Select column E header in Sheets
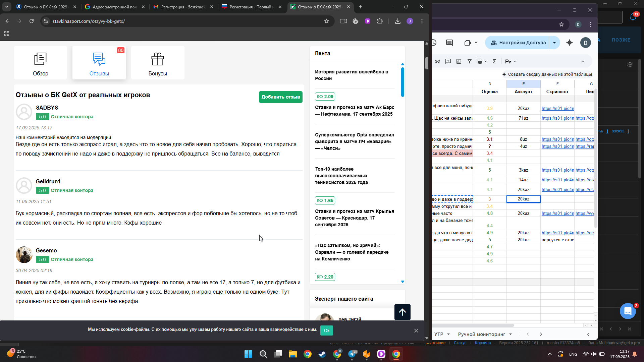 click(523, 84)
